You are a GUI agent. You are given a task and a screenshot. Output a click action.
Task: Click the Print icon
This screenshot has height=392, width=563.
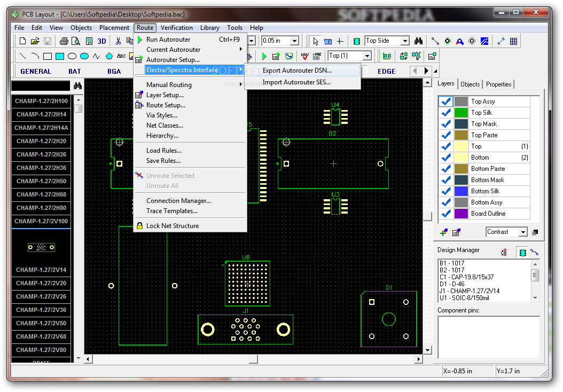point(64,41)
